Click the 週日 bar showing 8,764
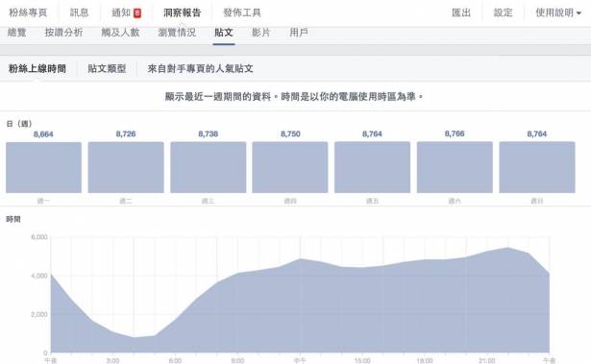 (x=537, y=167)
